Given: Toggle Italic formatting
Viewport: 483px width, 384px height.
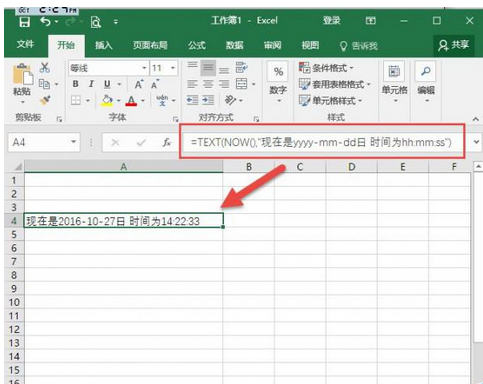Looking at the screenshot, I should [x=91, y=84].
